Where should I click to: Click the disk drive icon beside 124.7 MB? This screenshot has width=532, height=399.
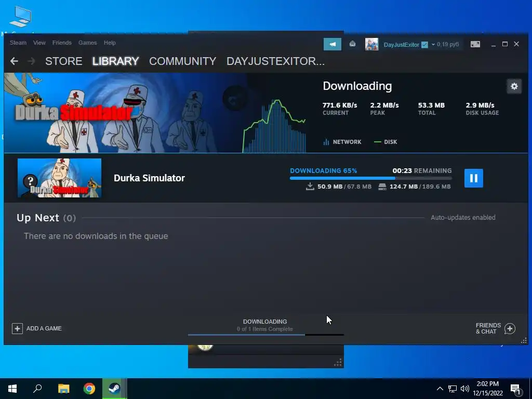click(382, 187)
